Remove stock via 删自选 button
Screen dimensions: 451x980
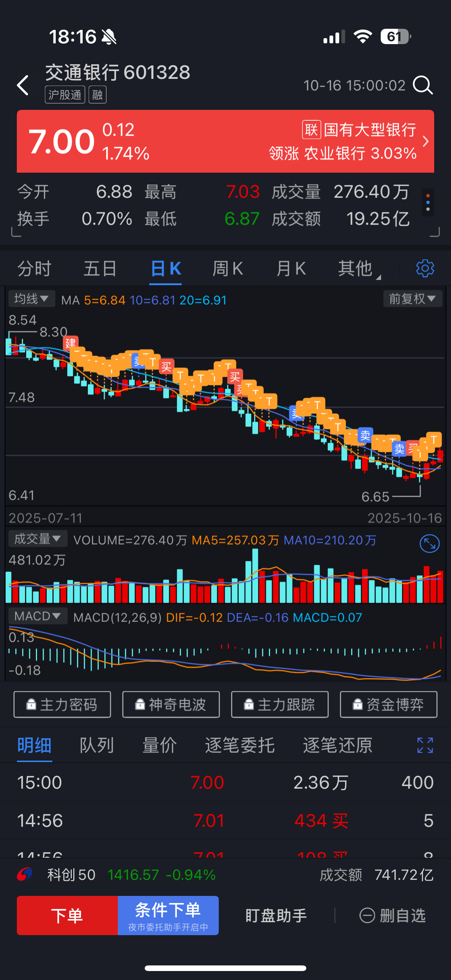point(392,915)
